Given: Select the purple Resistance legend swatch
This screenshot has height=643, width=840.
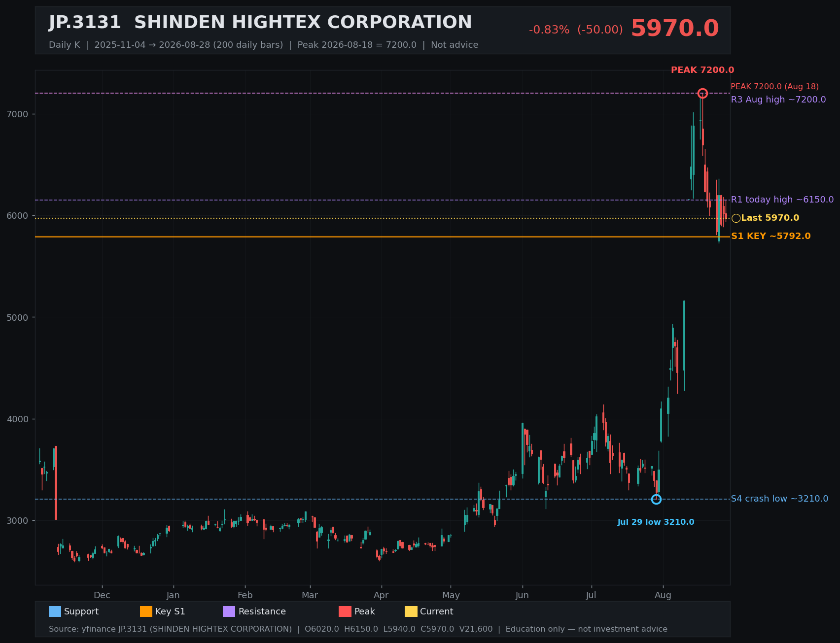Looking at the screenshot, I should [x=229, y=611].
